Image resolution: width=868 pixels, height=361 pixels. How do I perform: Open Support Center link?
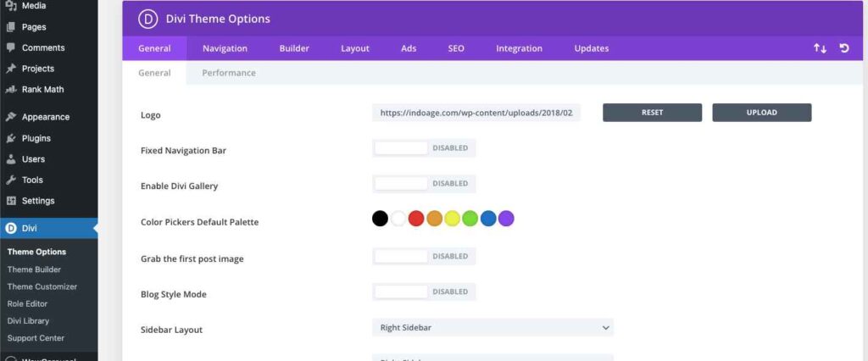coord(36,338)
